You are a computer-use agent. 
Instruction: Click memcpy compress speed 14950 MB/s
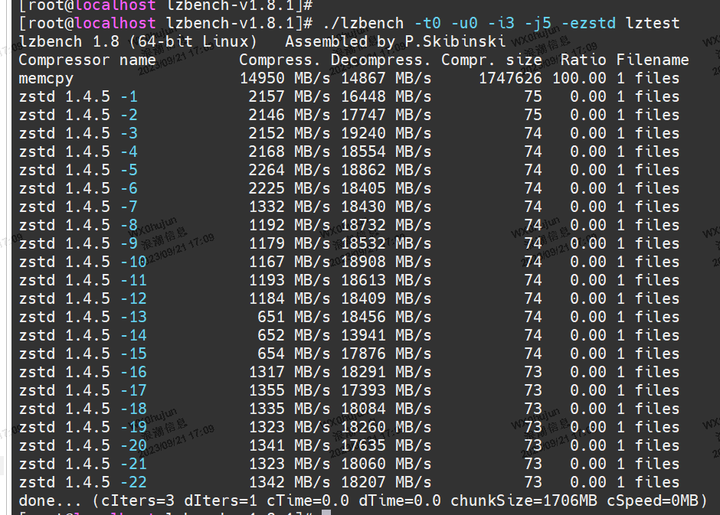point(285,78)
